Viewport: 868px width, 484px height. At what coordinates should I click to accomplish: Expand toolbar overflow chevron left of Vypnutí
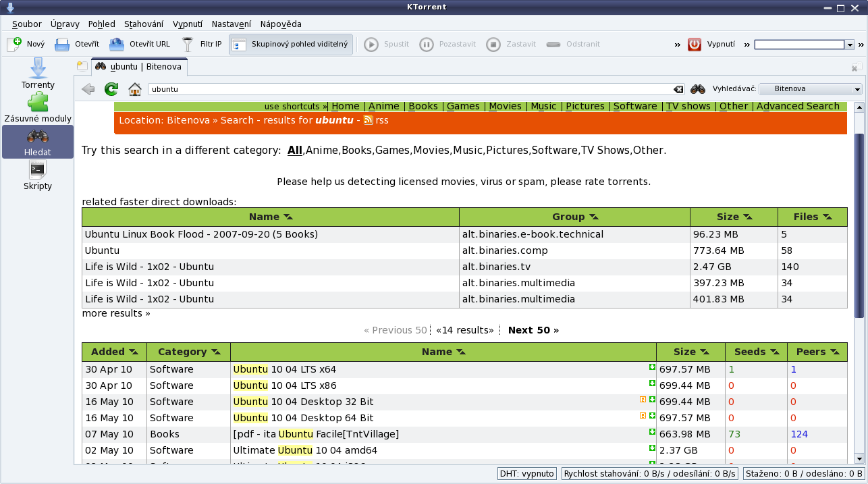point(677,45)
